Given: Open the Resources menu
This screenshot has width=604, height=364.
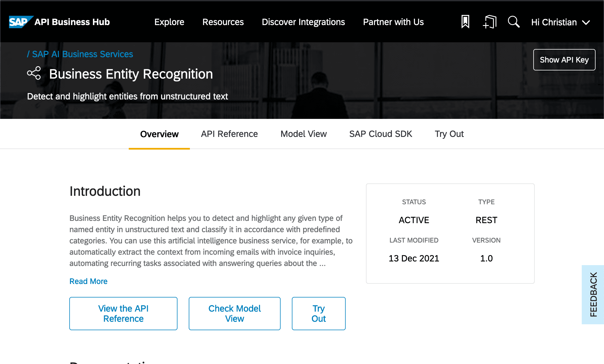Looking at the screenshot, I should pos(223,22).
